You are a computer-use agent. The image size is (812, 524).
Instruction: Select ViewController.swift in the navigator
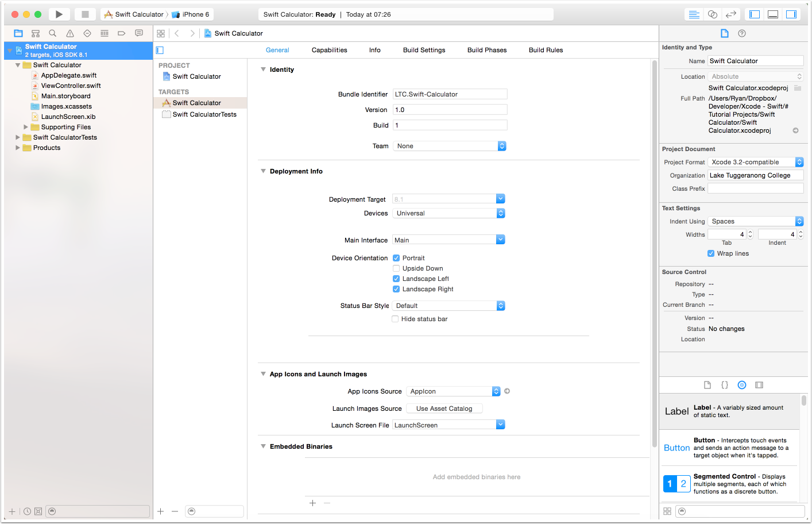tap(71, 86)
